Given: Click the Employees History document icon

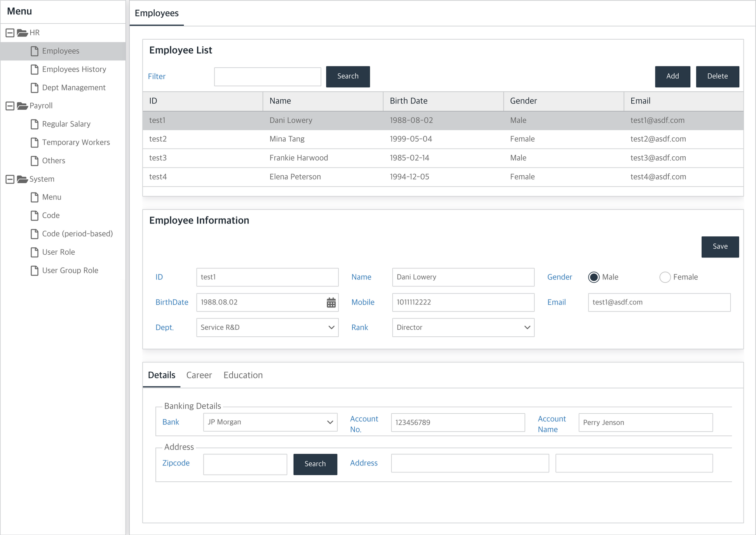Looking at the screenshot, I should point(35,69).
